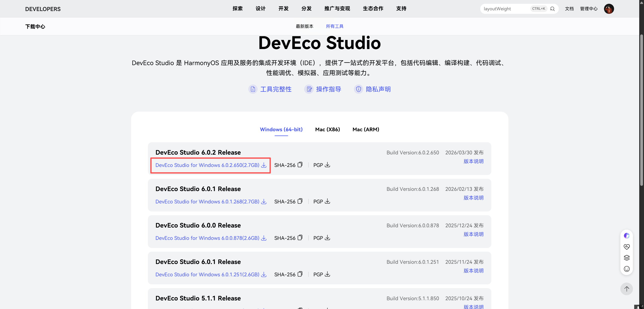Click the assistant icon atop floating sidebar
The image size is (644, 309).
coord(627,236)
